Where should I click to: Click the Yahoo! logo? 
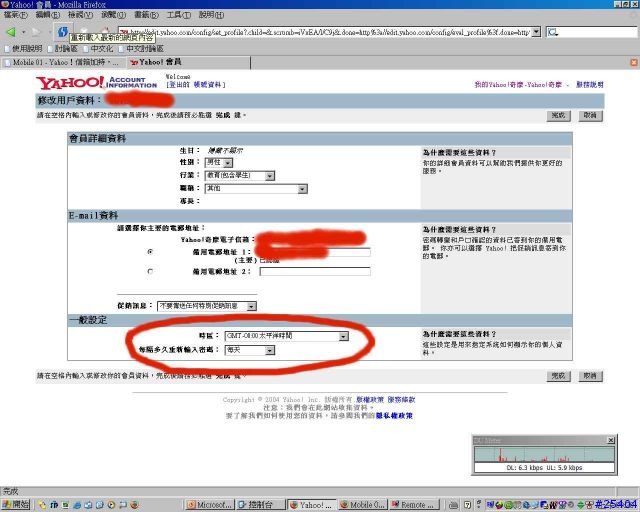point(70,83)
